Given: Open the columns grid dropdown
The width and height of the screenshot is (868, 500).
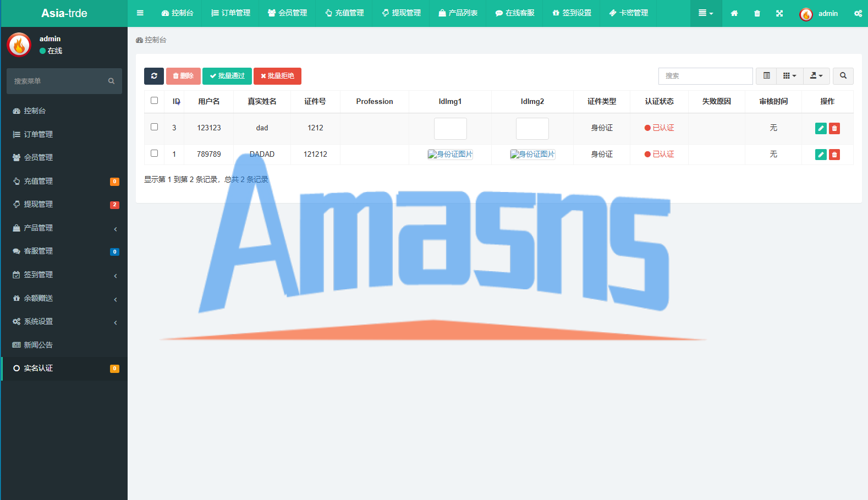Looking at the screenshot, I should (x=790, y=76).
